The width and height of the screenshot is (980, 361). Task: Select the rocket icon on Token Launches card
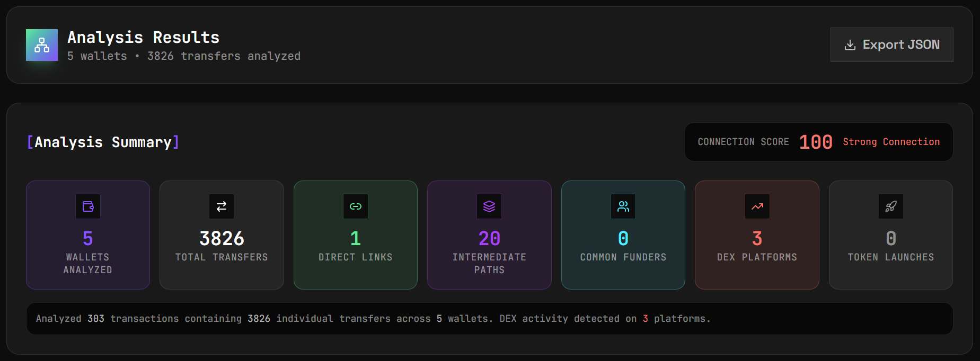[890, 206]
